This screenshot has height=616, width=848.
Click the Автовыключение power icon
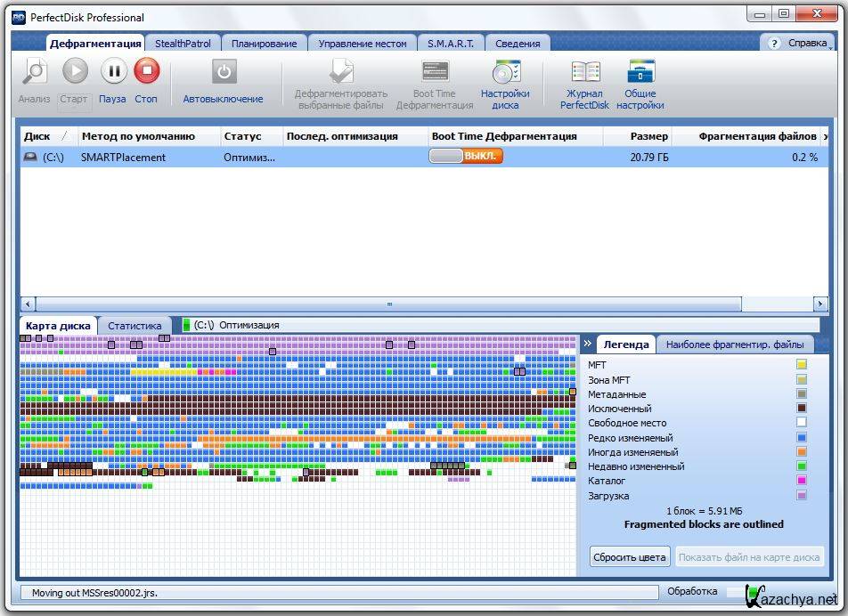(x=224, y=72)
